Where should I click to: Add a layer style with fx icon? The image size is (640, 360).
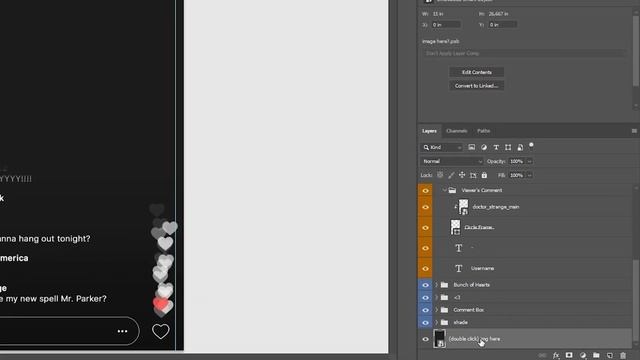pyautogui.click(x=556, y=356)
